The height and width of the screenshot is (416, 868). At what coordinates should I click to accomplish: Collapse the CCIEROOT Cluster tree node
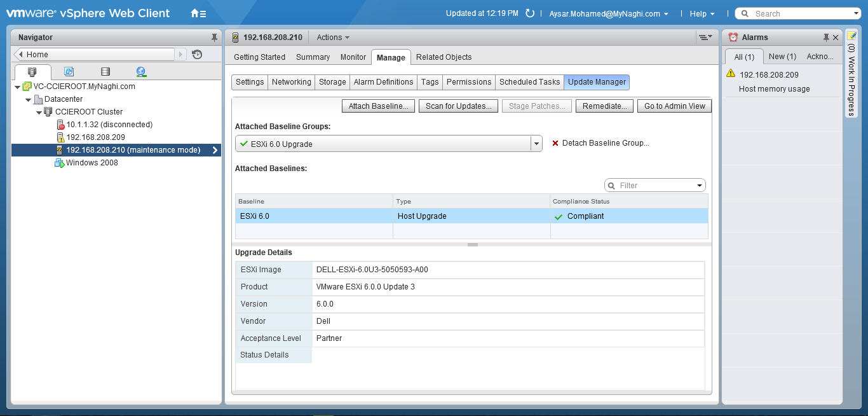pyautogui.click(x=39, y=112)
